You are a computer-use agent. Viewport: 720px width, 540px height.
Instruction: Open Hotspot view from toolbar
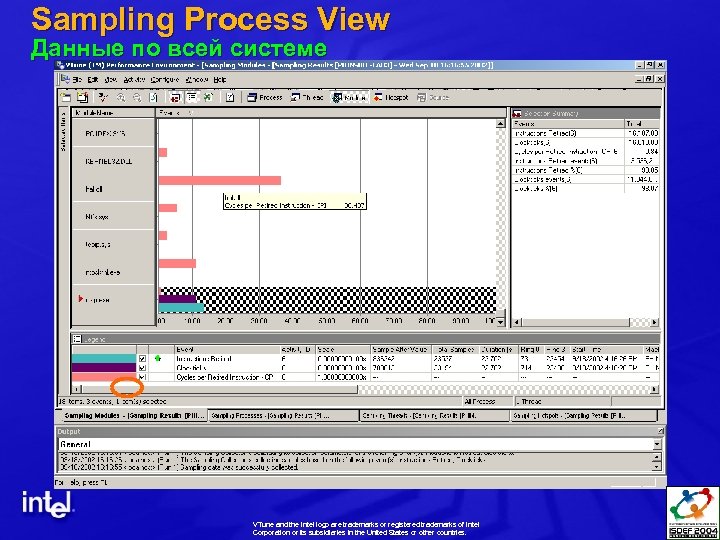pyautogui.click(x=391, y=97)
